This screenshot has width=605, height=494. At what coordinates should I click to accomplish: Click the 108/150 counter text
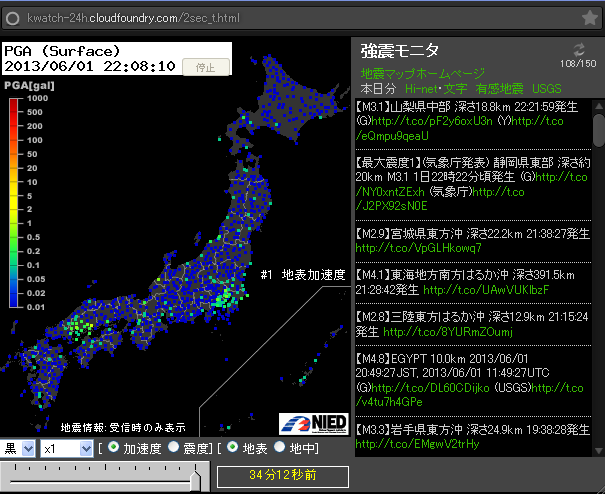tap(578, 64)
